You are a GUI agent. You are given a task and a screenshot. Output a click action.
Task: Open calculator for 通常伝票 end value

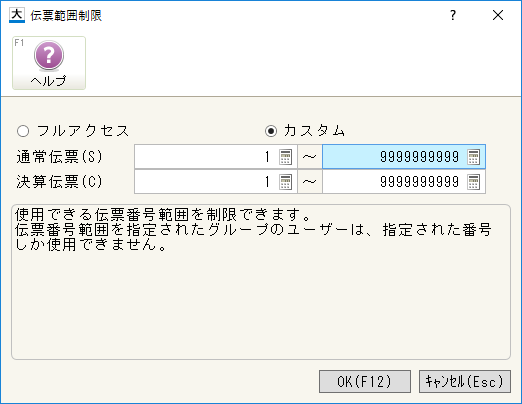click(473, 157)
